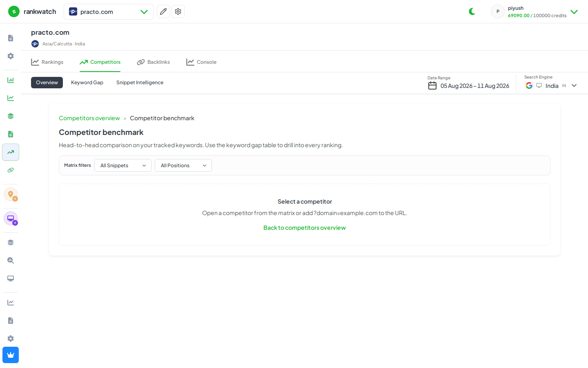Select the Competitors tab

click(100, 62)
